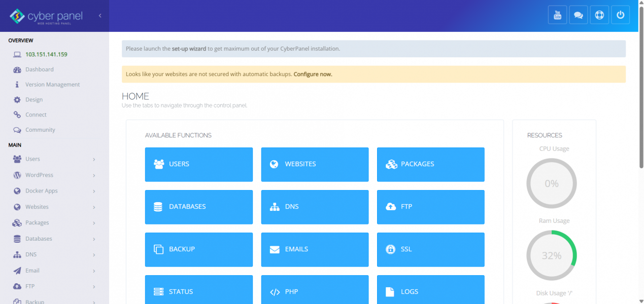This screenshot has width=644, height=304.
Task: Open the YouTube icon in header
Action: pyautogui.click(x=558, y=15)
